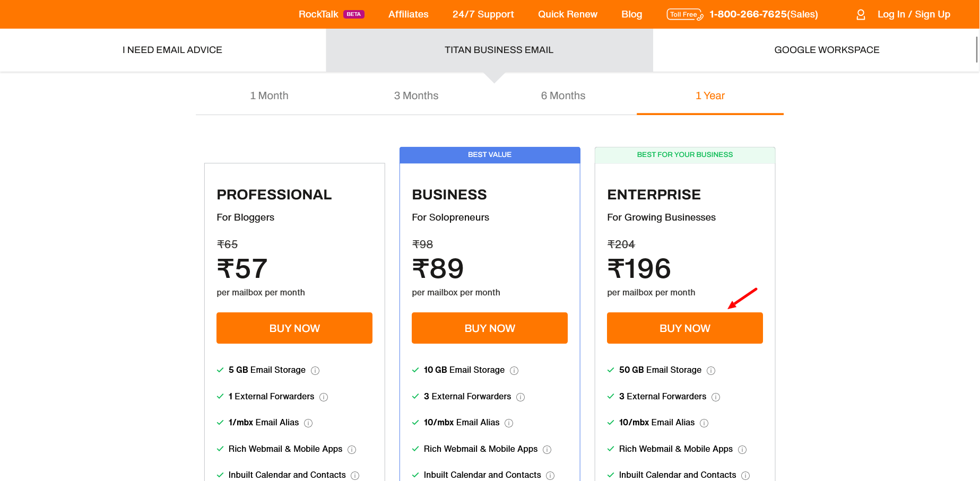
Task: Click the ₹196 Enterprise price
Action: pos(639,268)
